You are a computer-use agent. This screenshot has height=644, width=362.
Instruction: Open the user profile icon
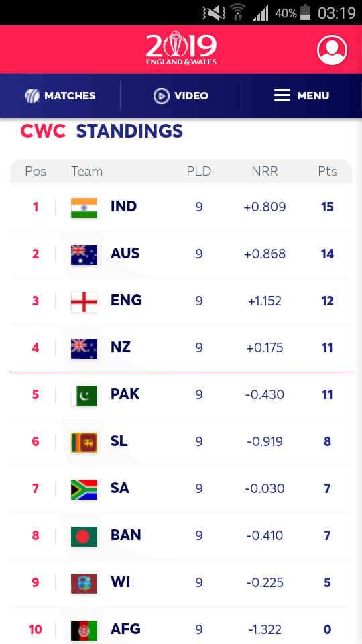pos(332,50)
